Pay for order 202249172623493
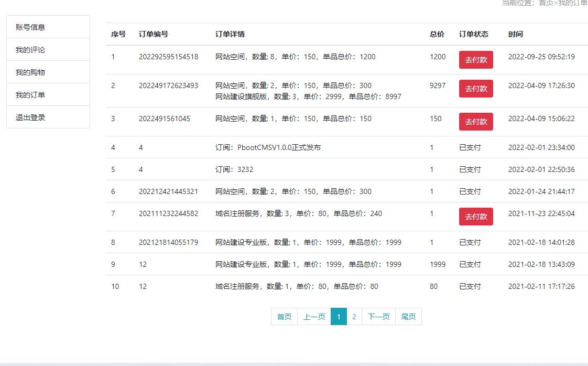This screenshot has width=588, height=366. coord(475,89)
